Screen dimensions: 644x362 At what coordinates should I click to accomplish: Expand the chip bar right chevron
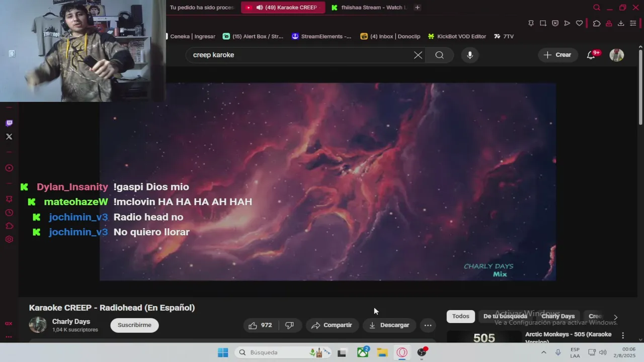coord(615,317)
